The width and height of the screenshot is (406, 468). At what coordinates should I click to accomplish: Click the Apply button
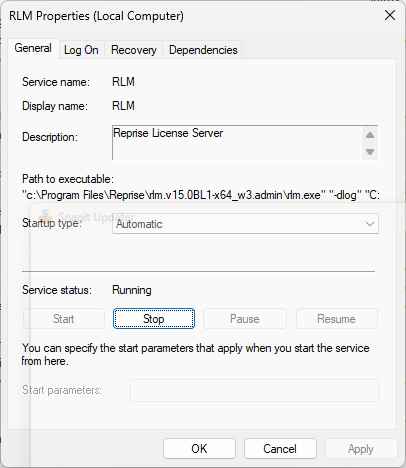(x=361, y=449)
